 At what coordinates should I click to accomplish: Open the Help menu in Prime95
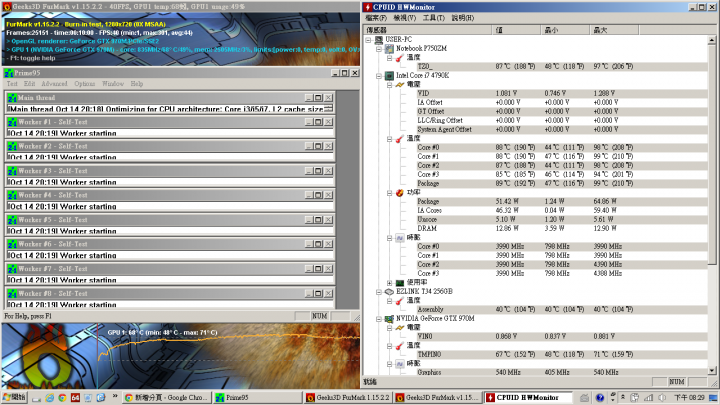(137, 84)
